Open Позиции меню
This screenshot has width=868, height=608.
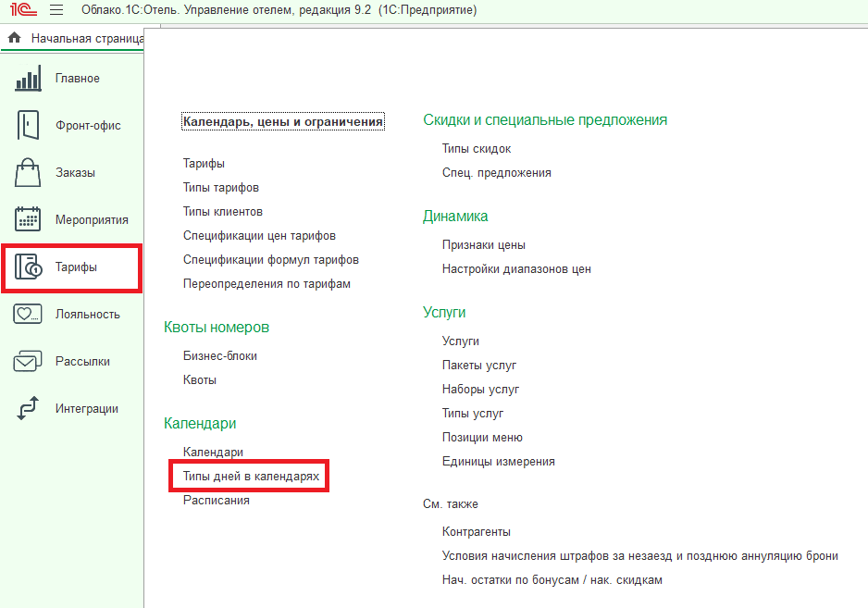(x=482, y=438)
